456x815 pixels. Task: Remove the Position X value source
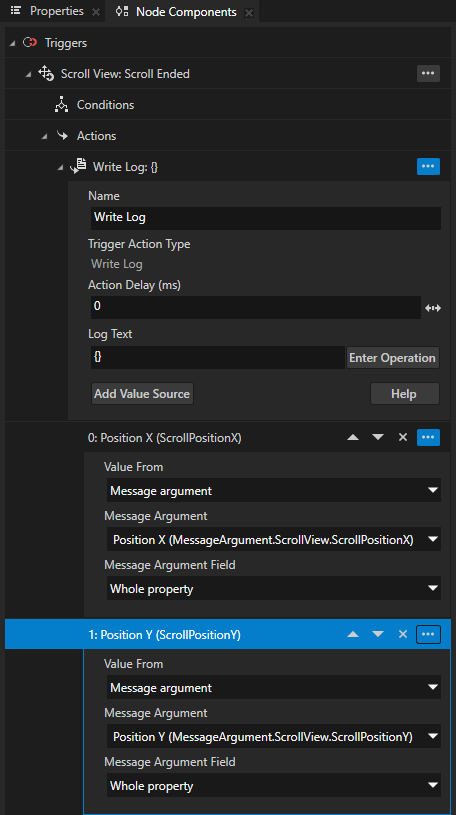[x=402, y=437]
